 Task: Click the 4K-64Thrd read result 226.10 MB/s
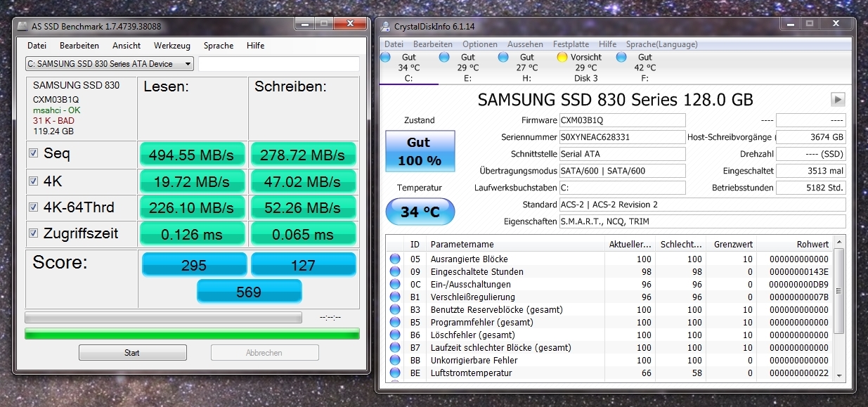(193, 208)
